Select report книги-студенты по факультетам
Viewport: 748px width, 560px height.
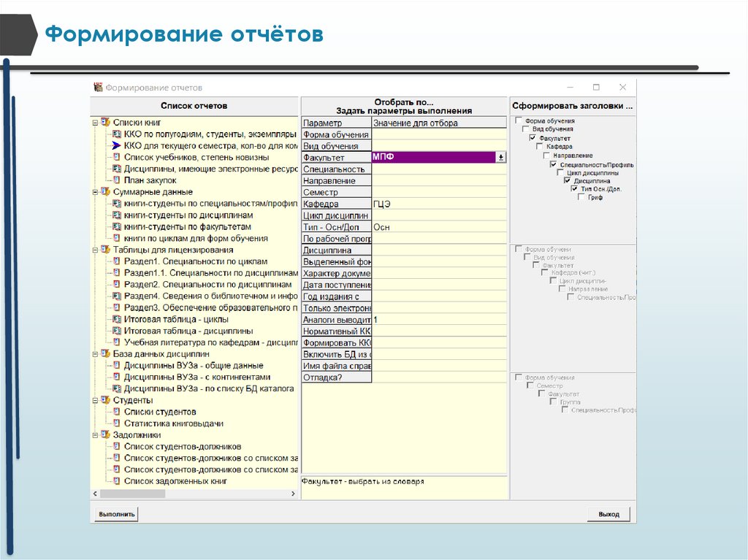[183, 227]
